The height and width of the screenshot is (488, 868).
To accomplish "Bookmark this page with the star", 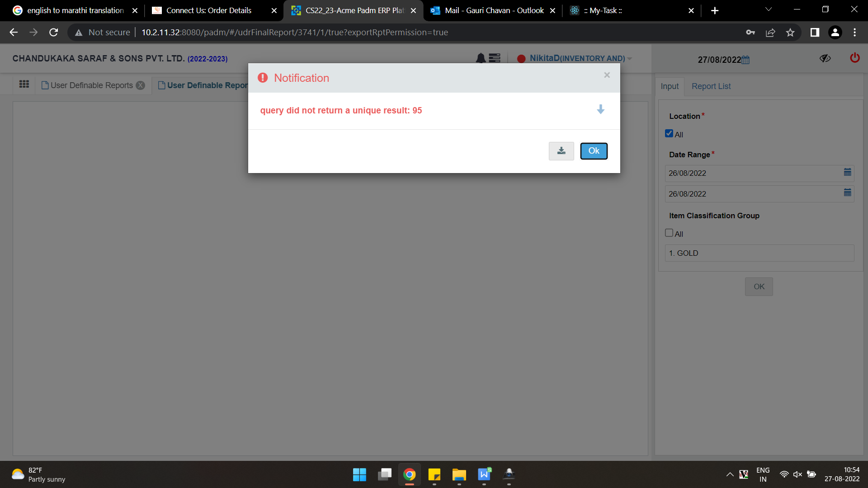I will click(x=790, y=32).
